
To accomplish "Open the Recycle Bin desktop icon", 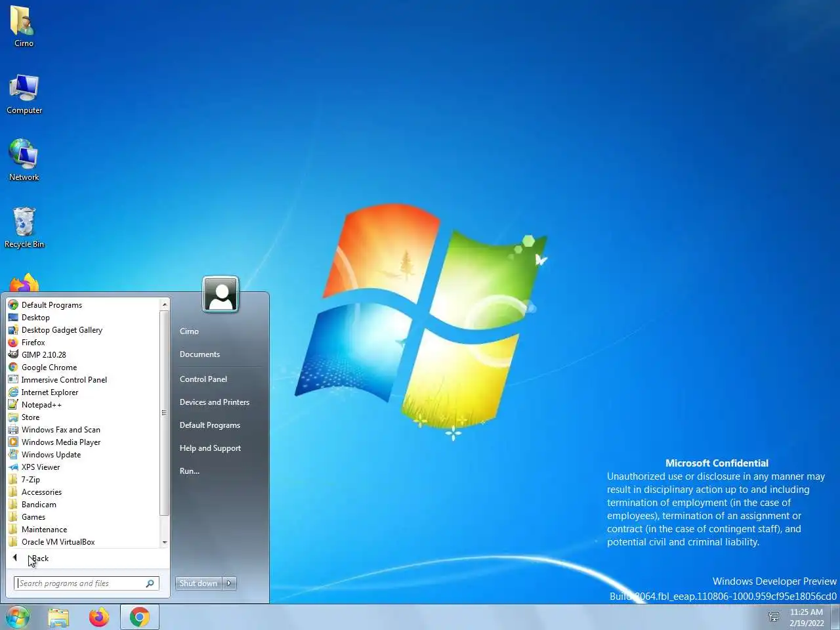I will point(24,227).
